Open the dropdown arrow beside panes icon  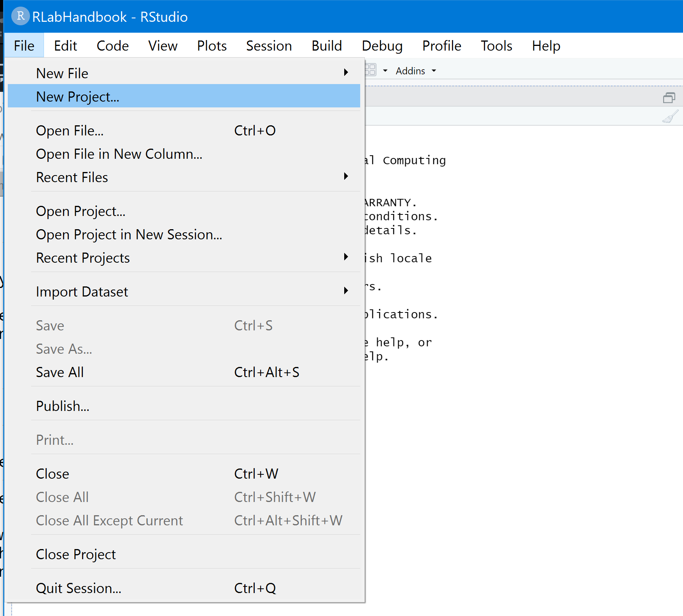tap(385, 71)
